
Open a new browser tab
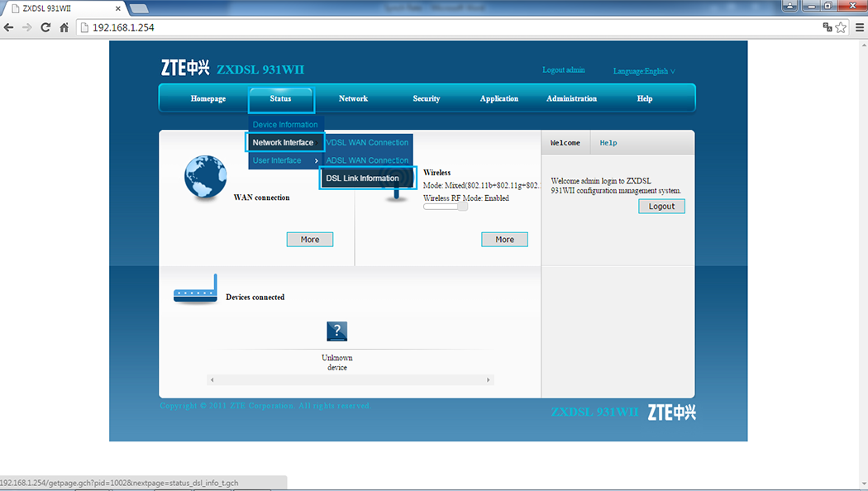(138, 8)
